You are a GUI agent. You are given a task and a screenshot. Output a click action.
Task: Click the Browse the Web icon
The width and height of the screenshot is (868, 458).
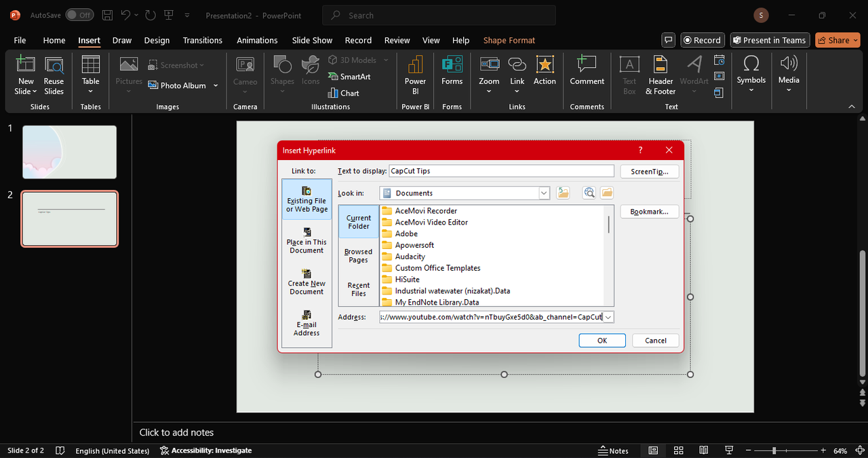click(x=589, y=193)
